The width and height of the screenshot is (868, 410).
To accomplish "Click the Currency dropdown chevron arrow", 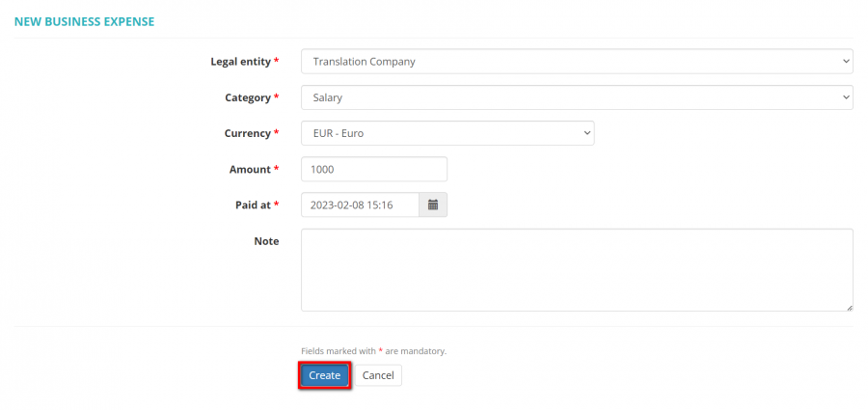I will click(586, 133).
